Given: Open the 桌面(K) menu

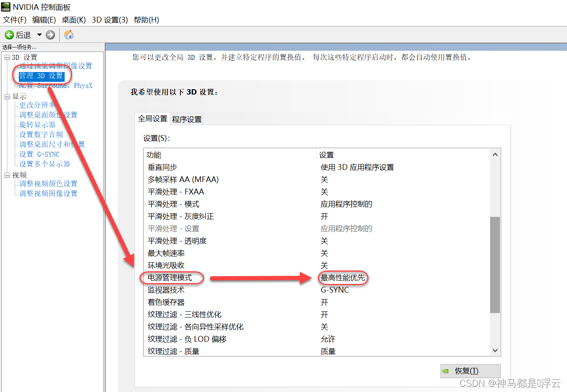Looking at the screenshot, I should pos(74,20).
